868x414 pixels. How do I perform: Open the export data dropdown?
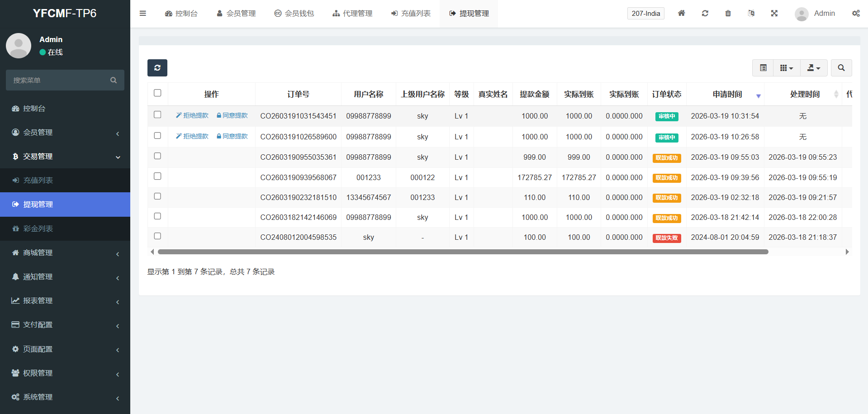point(814,68)
